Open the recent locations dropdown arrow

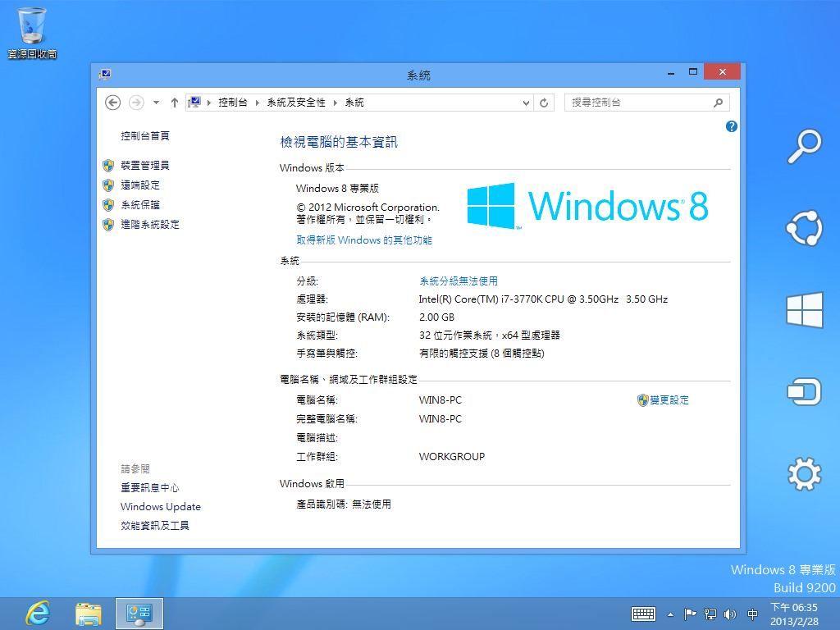(x=156, y=103)
